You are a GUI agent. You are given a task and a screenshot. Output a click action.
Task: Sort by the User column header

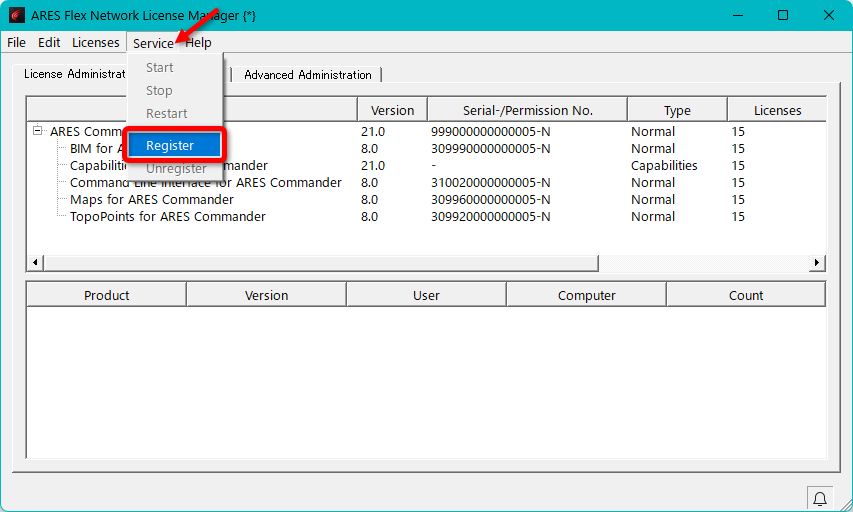point(426,295)
